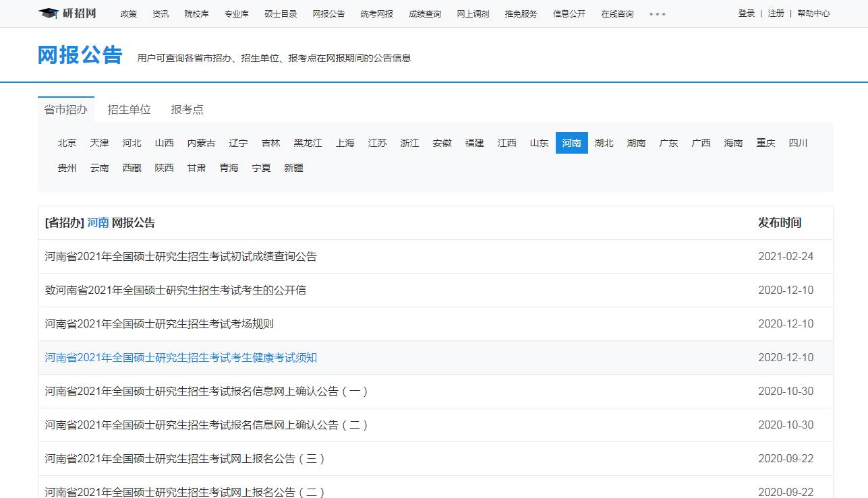Open 专业库 in top navigation

pyautogui.click(x=237, y=13)
